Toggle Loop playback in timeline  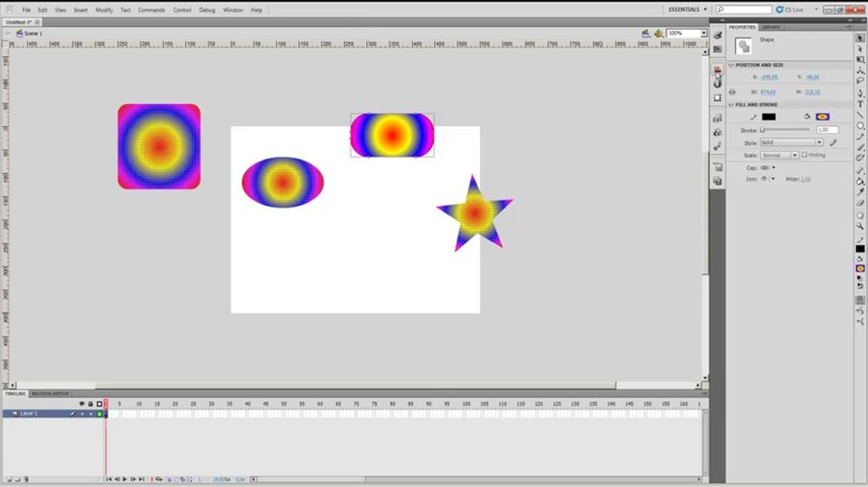[x=159, y=479]
